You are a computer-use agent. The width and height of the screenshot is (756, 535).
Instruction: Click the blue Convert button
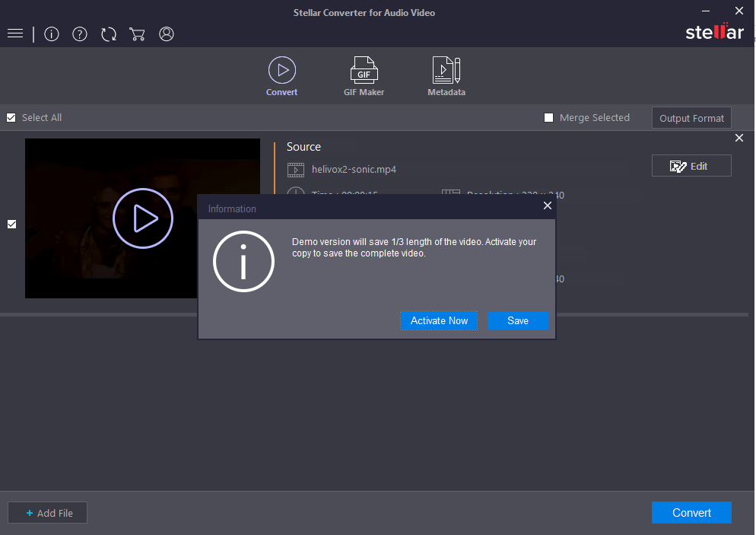(691, 512)
